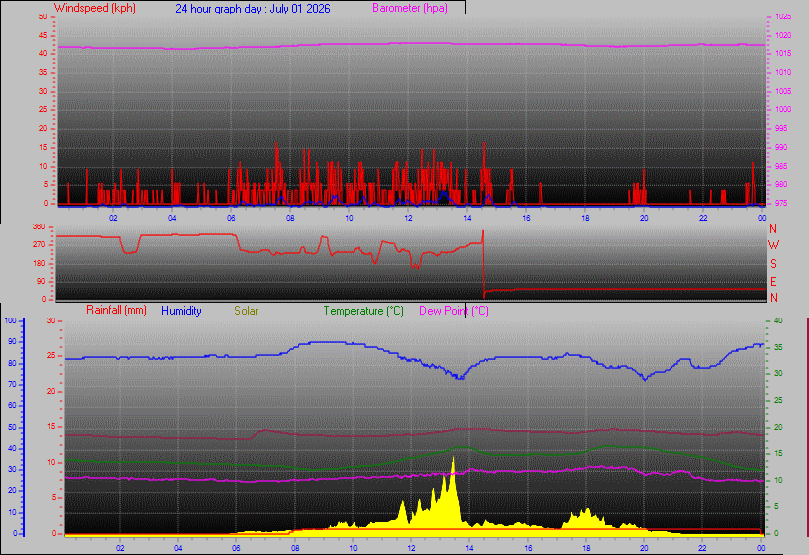This screenshot has height=555, width=809.
Task: Click the 180 value on wind direction axis
Action: click(x=39, y=263)
